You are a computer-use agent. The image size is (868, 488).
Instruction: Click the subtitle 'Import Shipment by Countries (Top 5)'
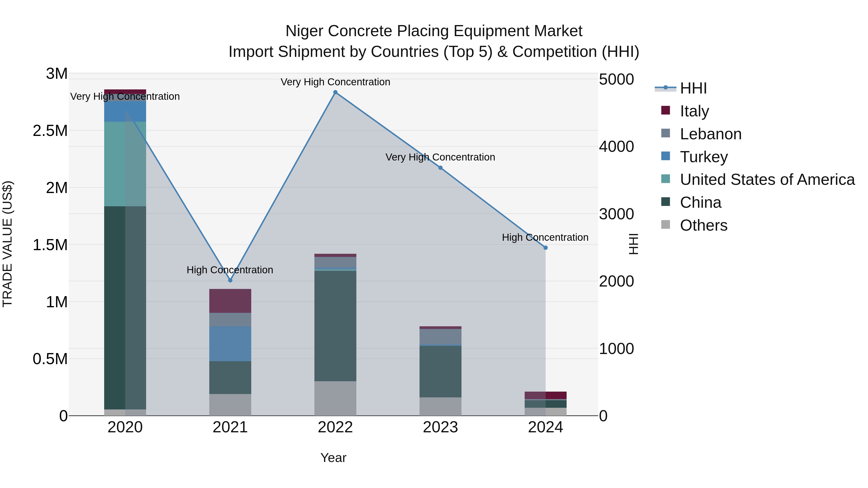(360, 52)
